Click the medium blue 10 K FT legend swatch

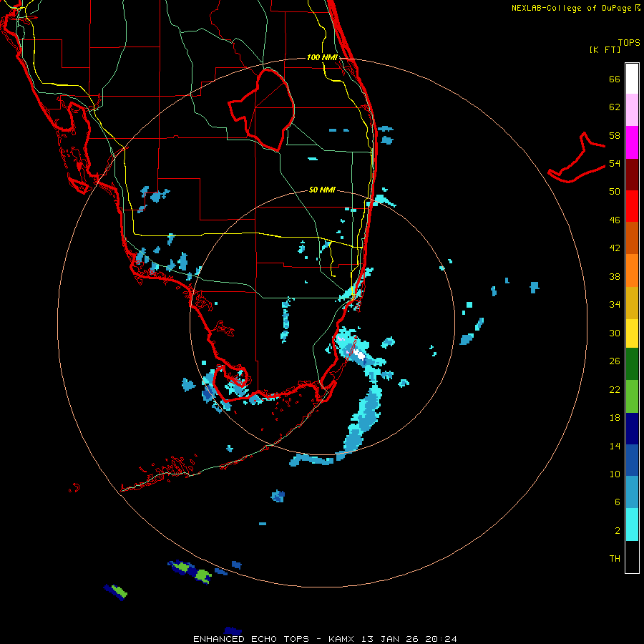(632, 460)
